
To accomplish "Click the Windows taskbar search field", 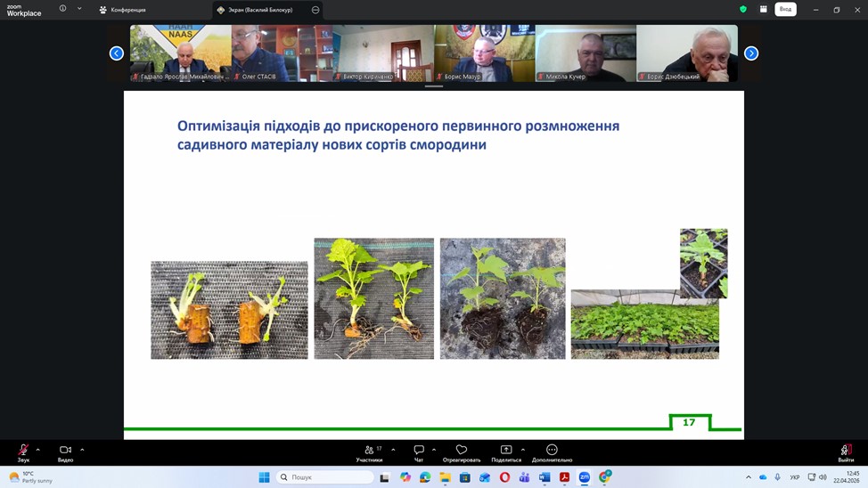I will point(325,477).
